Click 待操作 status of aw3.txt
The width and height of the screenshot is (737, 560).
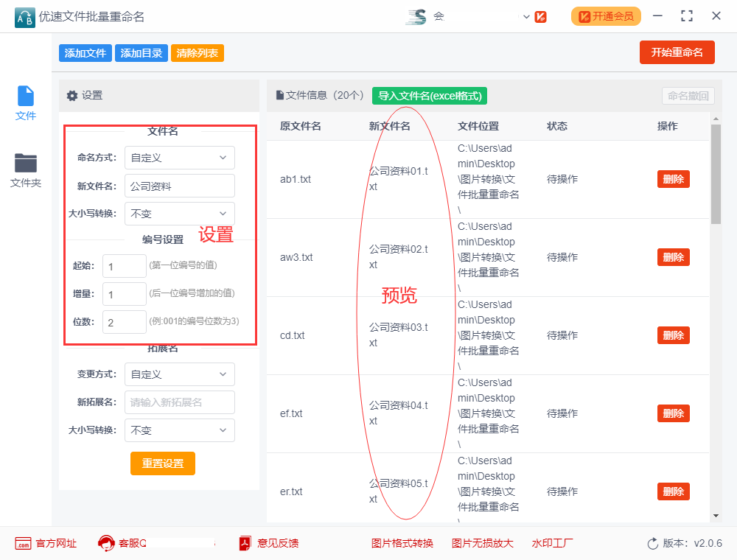point(562,257)
